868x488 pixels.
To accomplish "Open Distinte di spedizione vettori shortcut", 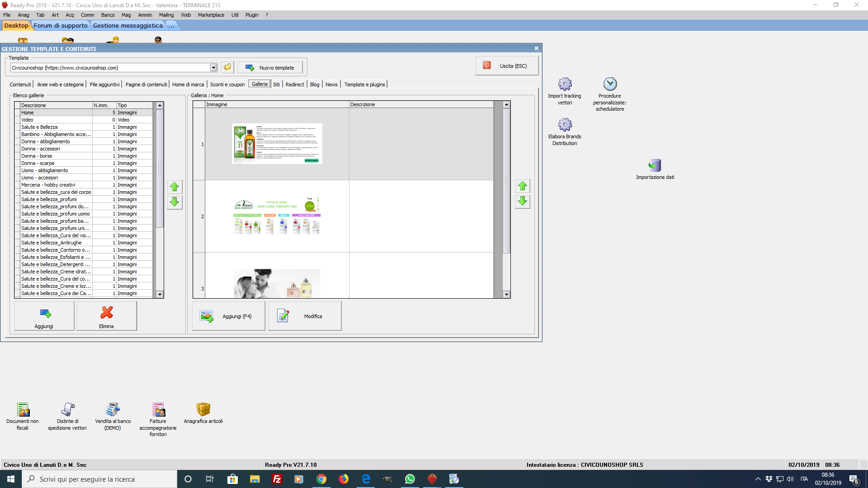I will point(67,410).
